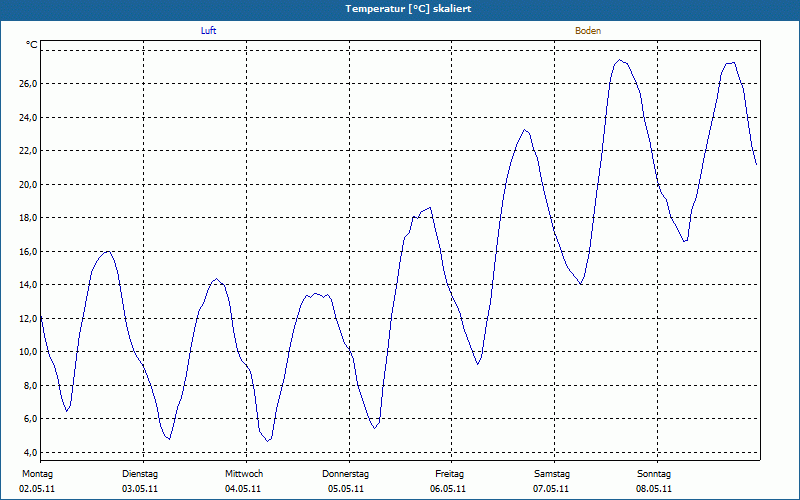800x500 pixels.
Task: Click the Sonntag day label
Action: pos(654,474)
